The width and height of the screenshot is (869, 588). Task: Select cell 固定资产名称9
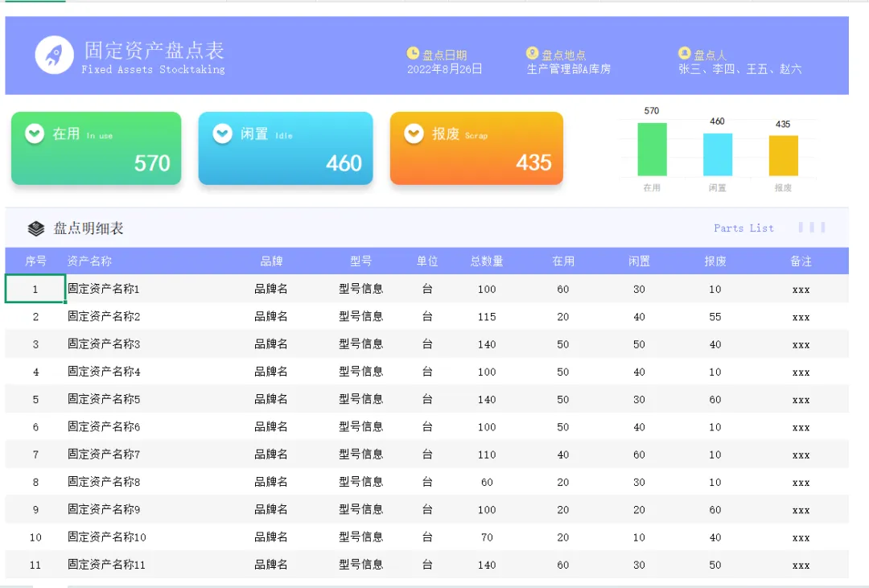tap(104, 509)
